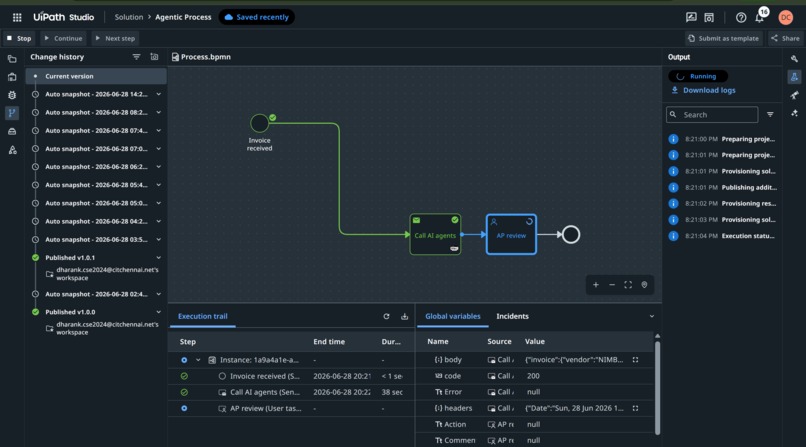
Task: Click the locate pin canvas icon
Action: (644, 285)
